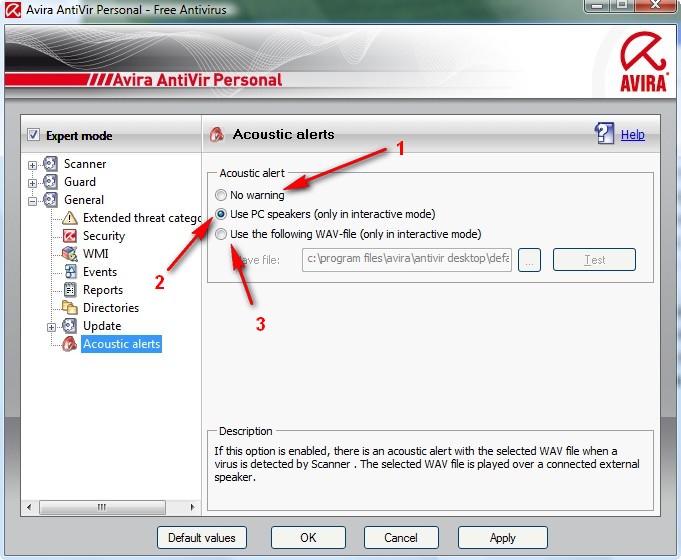This screenshot has width=681, height=560.
Task: Click the WMI icon in the tree
Action: (x=69, y=254)
